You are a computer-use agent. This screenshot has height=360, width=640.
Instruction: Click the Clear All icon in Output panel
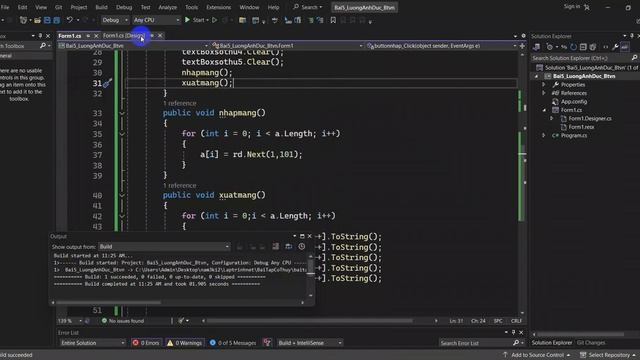click(x=276, y=247)
